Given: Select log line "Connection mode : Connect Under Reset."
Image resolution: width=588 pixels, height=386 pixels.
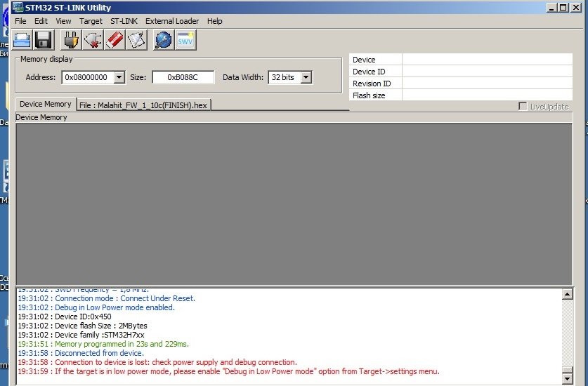Looking at the screenshot, I should 107,298.
